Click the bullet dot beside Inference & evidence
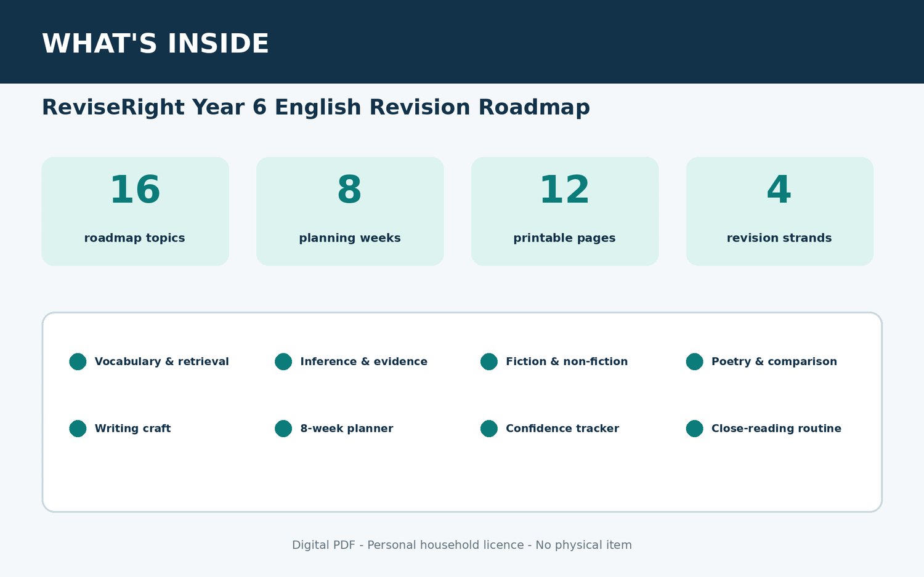Viewport: 924px width, 577px height. (283, 361)
